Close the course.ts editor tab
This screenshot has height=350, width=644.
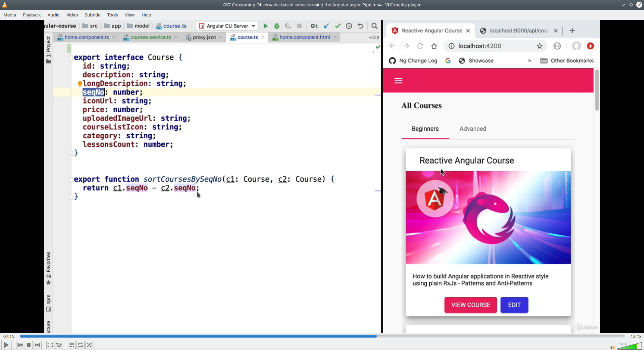(x=263, y=37)
